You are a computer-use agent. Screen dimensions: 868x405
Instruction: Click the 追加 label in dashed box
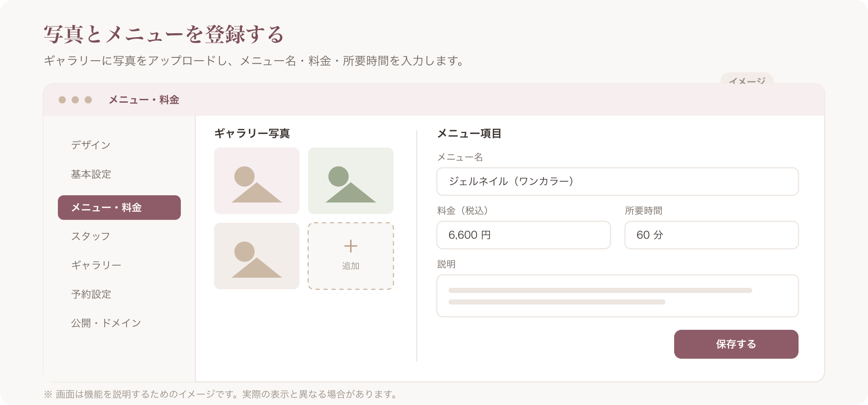point(351,266)
